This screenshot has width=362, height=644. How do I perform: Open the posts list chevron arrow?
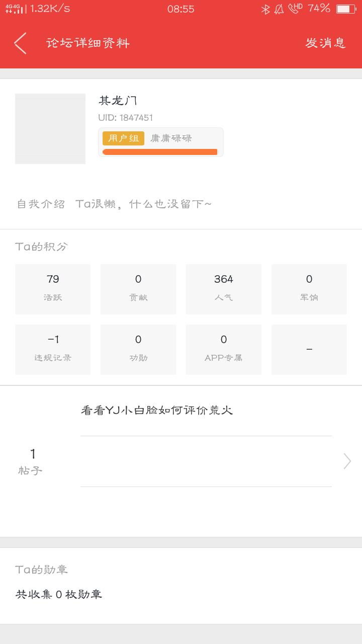pos(347,461)
